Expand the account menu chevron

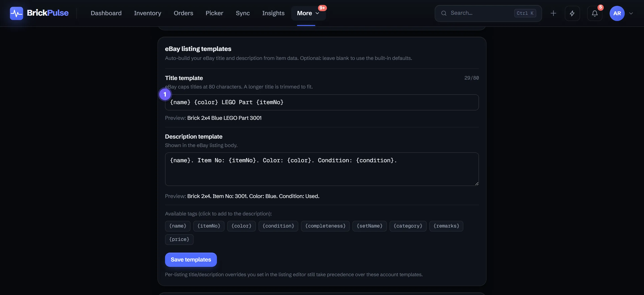point(631,13)
